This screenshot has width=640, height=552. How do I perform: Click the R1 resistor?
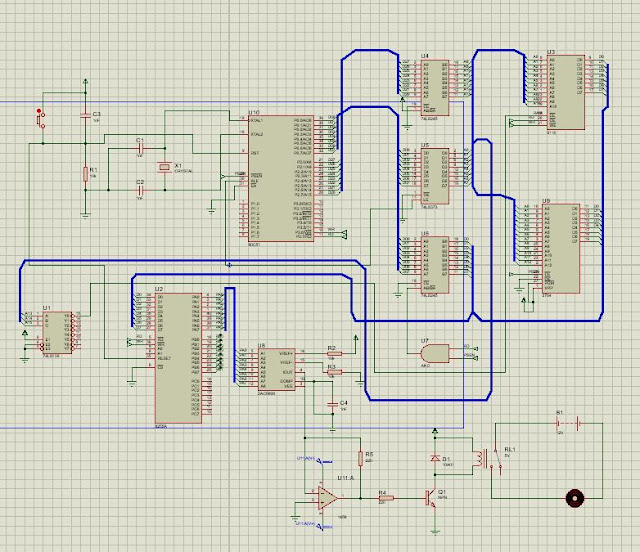tap(85, 174)
